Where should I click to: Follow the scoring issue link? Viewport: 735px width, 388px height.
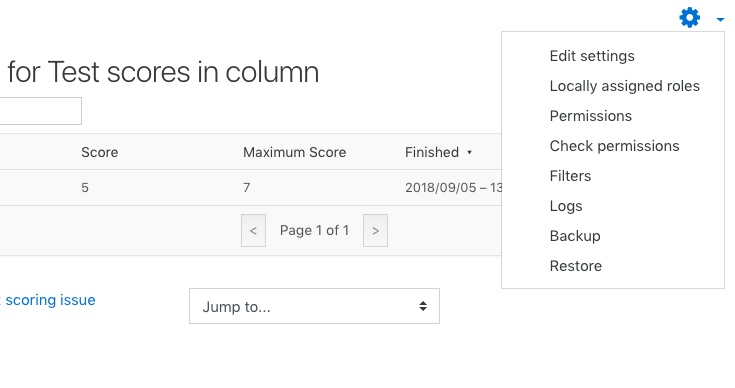pos(50,300)
